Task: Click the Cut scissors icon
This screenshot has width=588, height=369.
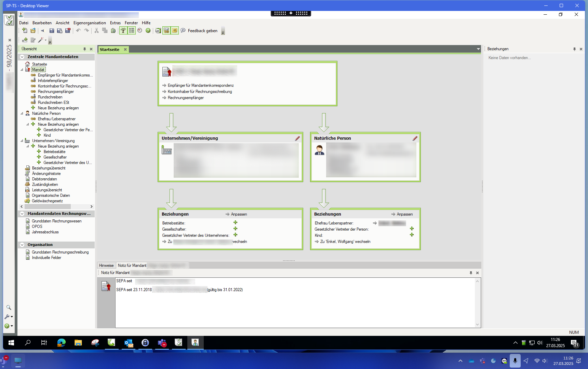Action: (97, 31)
